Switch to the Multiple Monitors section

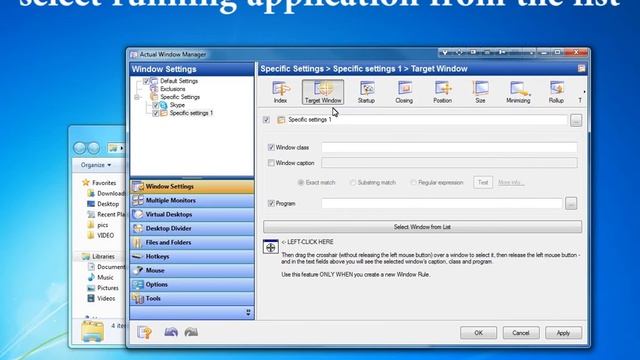point(192,200)
